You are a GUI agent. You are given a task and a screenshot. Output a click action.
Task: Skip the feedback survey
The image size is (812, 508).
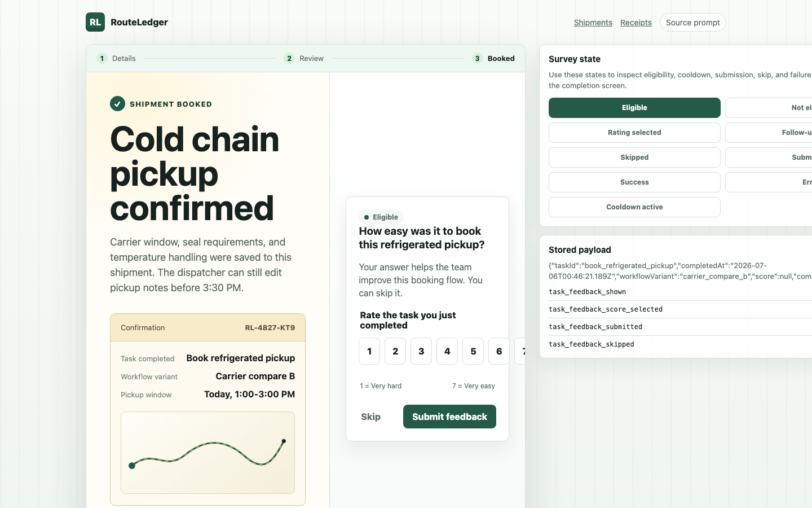(x=371, y=417)
